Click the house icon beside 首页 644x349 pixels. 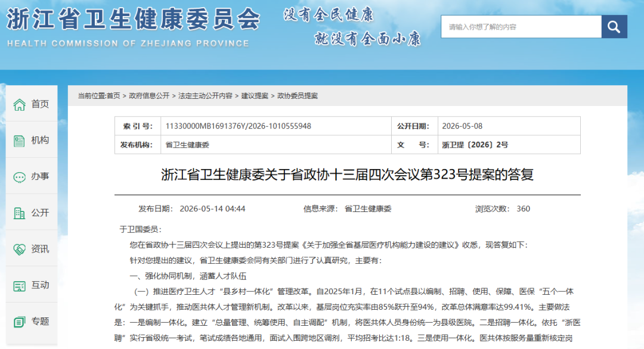[x=19, y=105]
